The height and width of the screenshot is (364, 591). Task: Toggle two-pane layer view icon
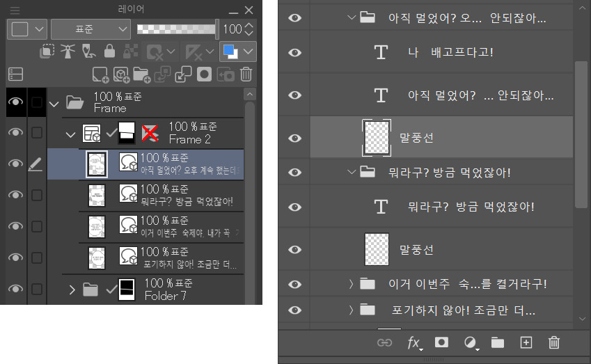coord(16,74)
